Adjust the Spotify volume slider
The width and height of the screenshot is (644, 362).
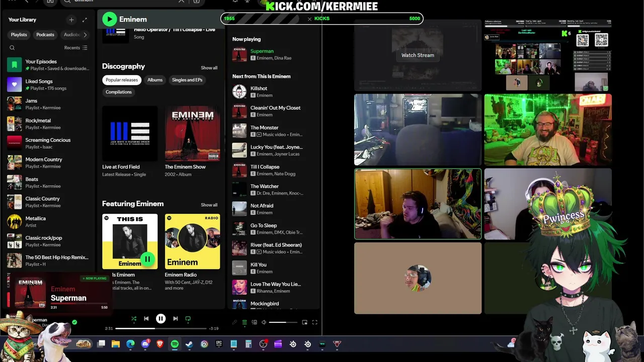point(284,322)
